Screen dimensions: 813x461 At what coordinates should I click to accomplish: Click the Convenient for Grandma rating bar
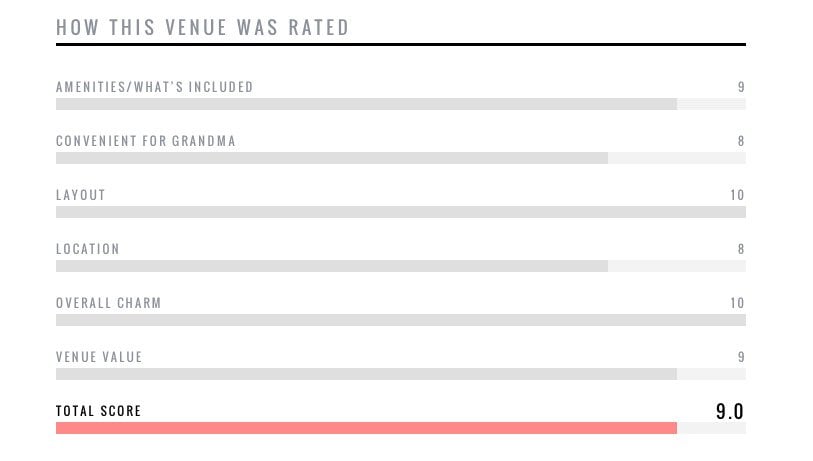click(400, 158)
